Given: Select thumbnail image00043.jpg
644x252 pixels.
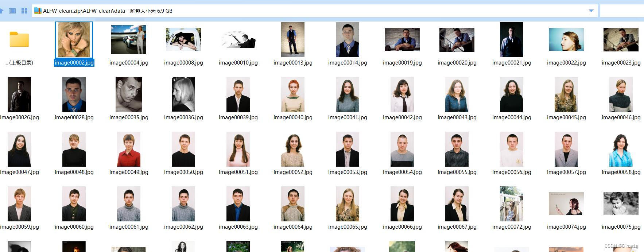Looking at the screenshot, I should click(x=457, y=94).
